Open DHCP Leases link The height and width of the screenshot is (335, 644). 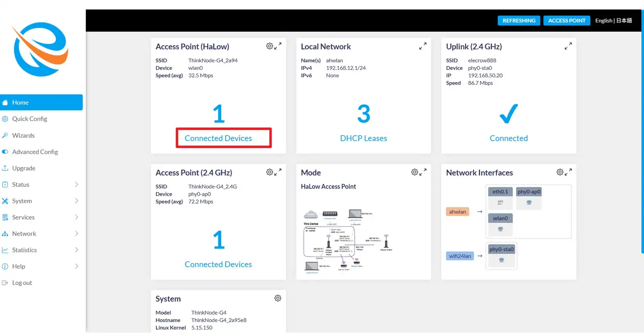(364, 138)
